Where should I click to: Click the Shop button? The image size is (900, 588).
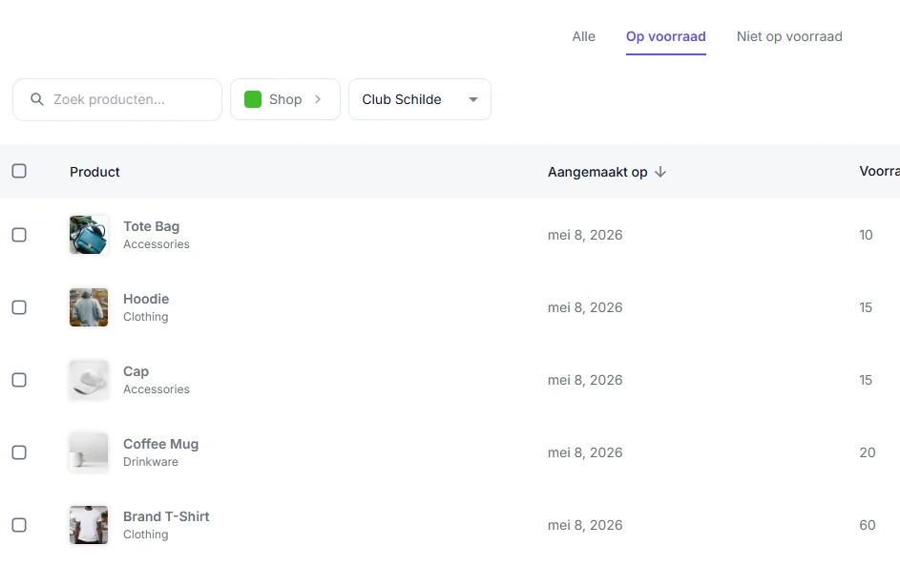point(285,99)
